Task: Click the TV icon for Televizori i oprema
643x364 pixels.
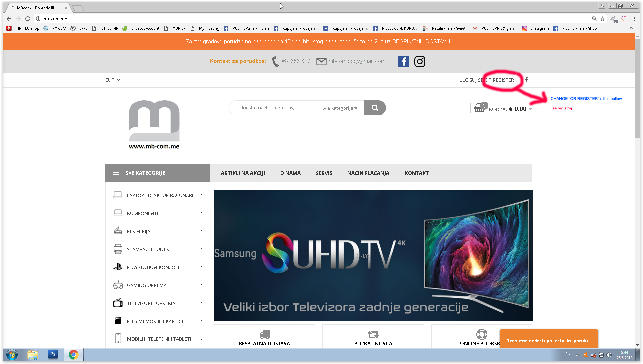Action: [118, 303]
